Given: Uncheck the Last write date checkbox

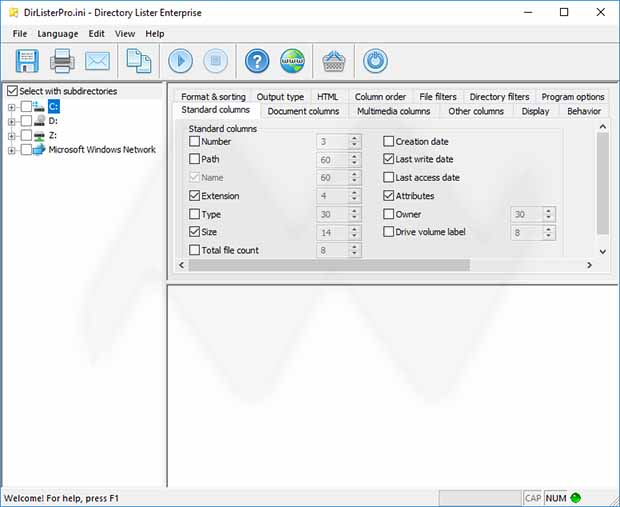Looking at the screenshot, I should tap(389, 159).
